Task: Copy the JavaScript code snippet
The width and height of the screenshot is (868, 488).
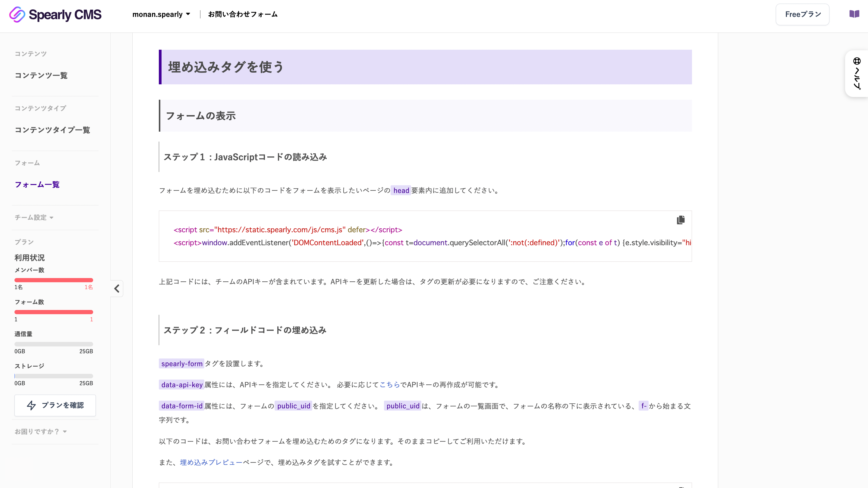Action: (681, 220)
